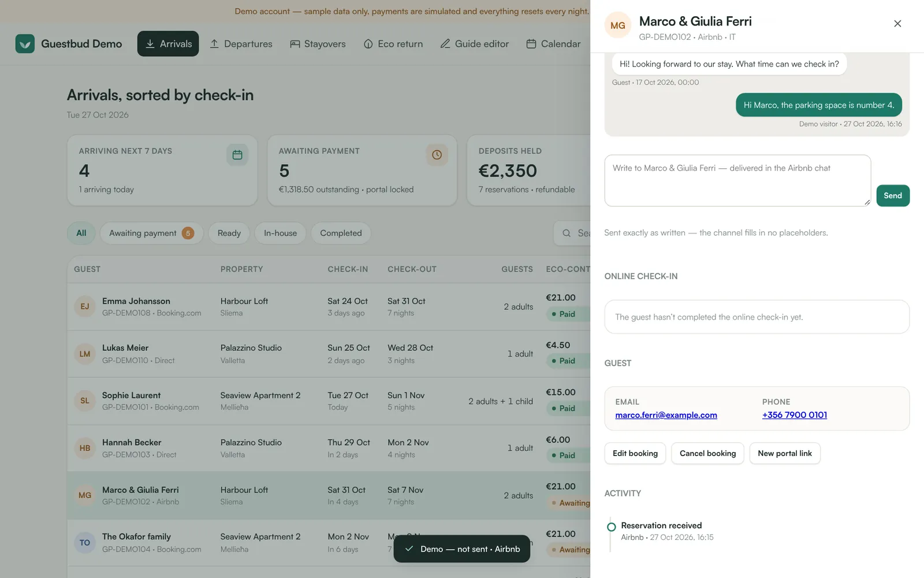This screenshot has height=578, width=924.
Task: Switch to the Departures tab
Action: point(241,43)
